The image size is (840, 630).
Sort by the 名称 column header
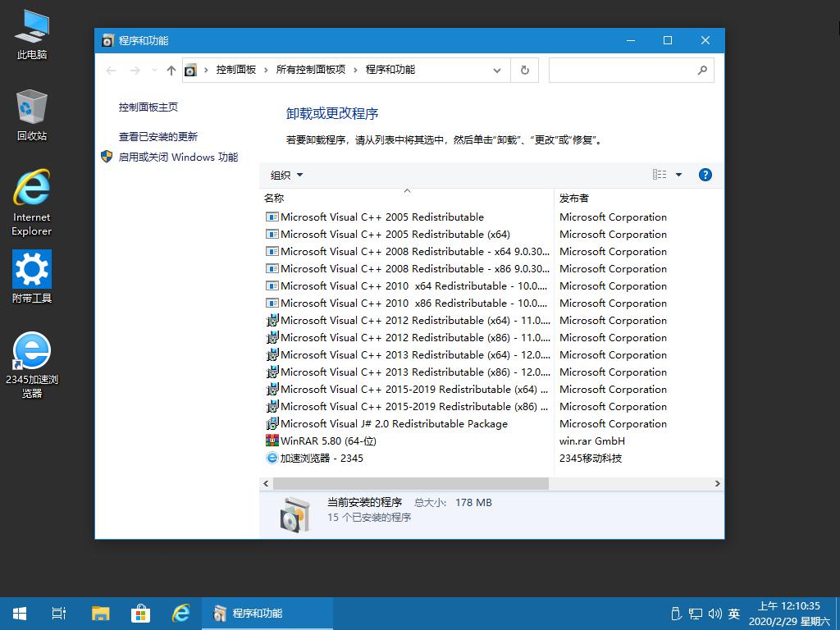pyautogui.click(x=407, y=198)
